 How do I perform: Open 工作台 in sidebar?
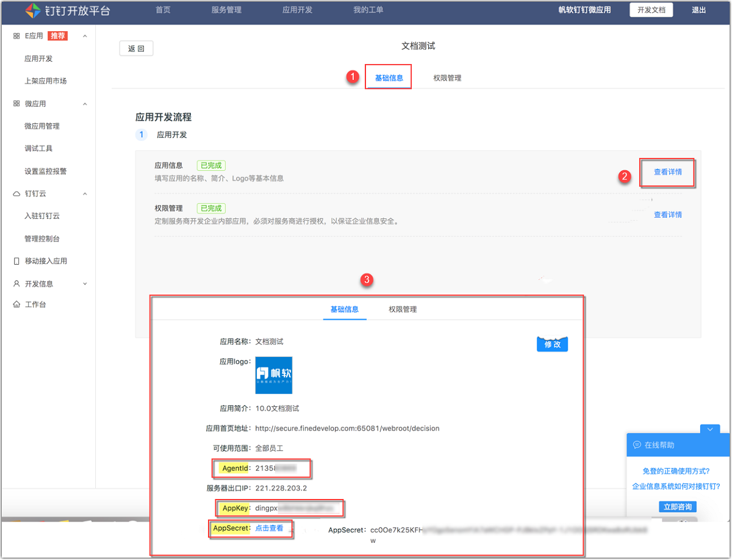[x=35, y=304]
